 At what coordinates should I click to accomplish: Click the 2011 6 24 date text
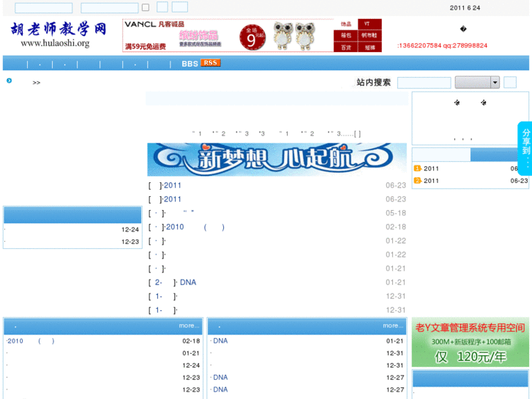pyautogui.click(x=465, y=8)
